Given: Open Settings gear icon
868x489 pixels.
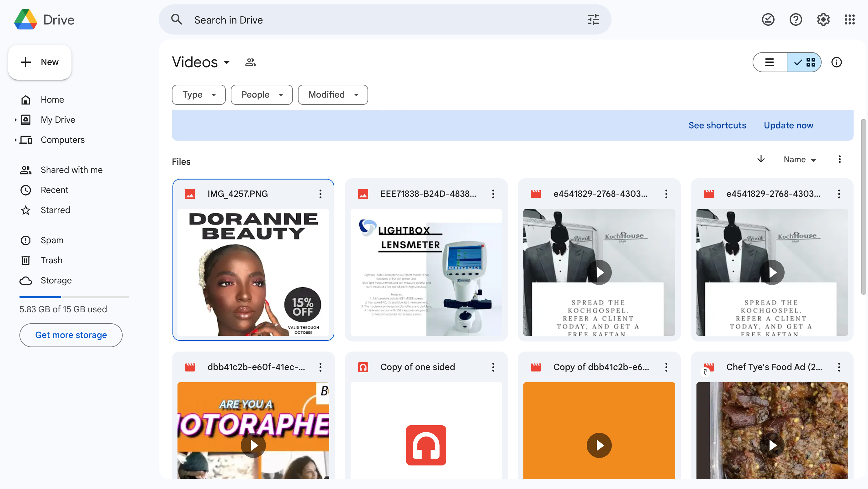Looking at the screenshot, I should click(823, 19).
